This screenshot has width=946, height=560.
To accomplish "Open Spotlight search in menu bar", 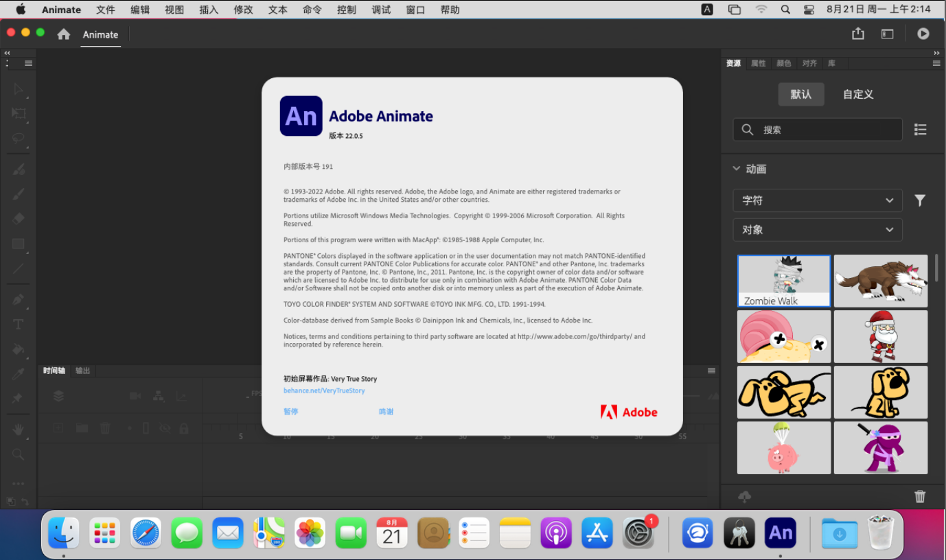I will point(785,10).
